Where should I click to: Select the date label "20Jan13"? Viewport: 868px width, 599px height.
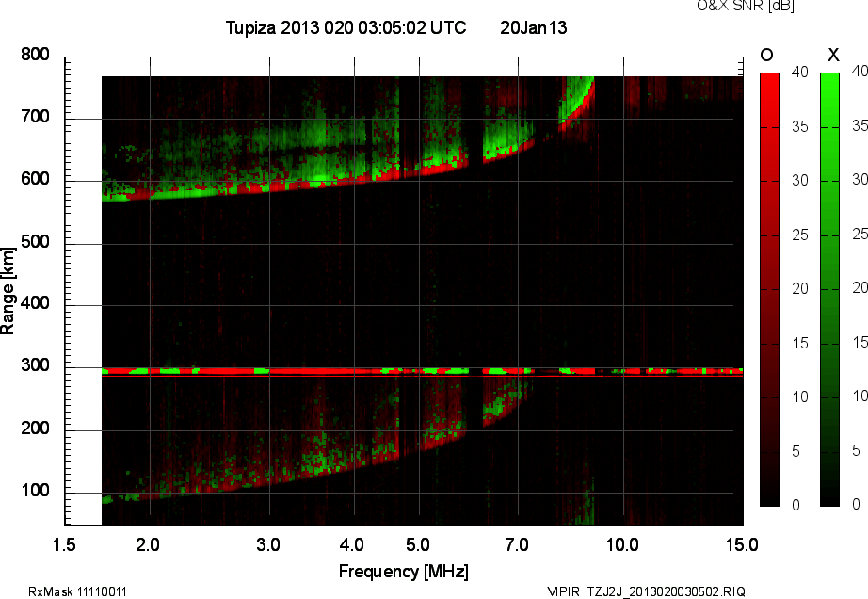tap(533, 27)
